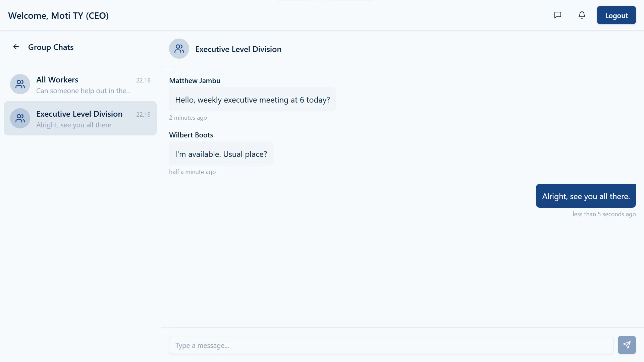Click the Matthew Jambu sender name
Screen dimensions: 644x362
click(x=195, y=81)
